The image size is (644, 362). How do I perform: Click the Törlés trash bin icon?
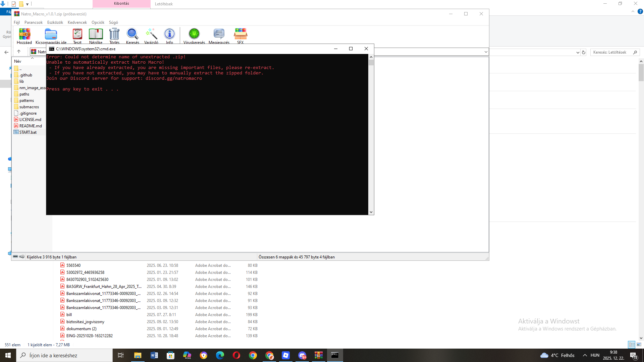tap(114, 35)
